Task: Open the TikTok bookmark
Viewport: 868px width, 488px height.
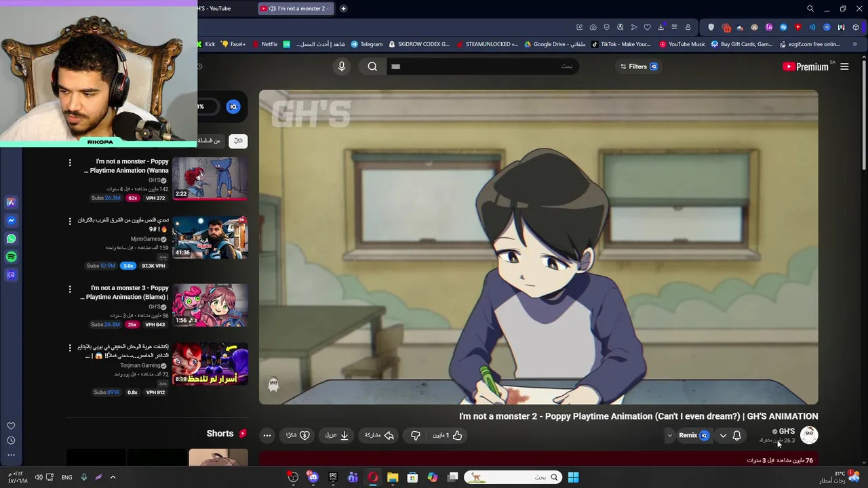Action: point(621,44)
